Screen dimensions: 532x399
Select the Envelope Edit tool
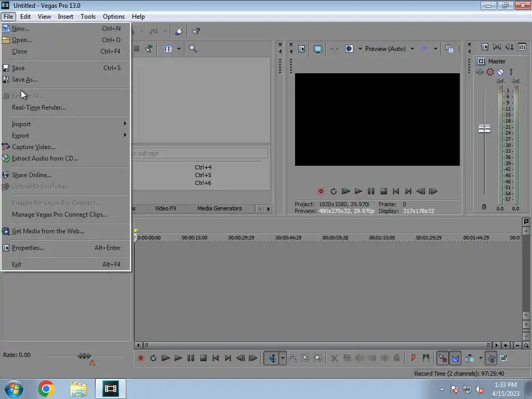(293, 358)
